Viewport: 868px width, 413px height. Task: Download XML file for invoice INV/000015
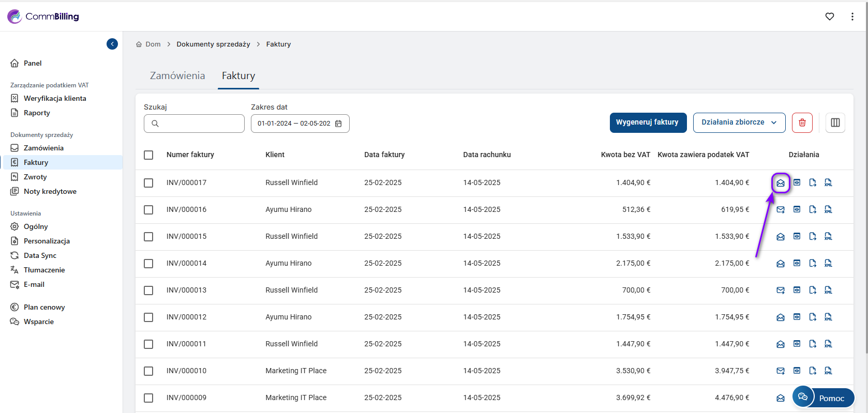click(x=828, y=236)
